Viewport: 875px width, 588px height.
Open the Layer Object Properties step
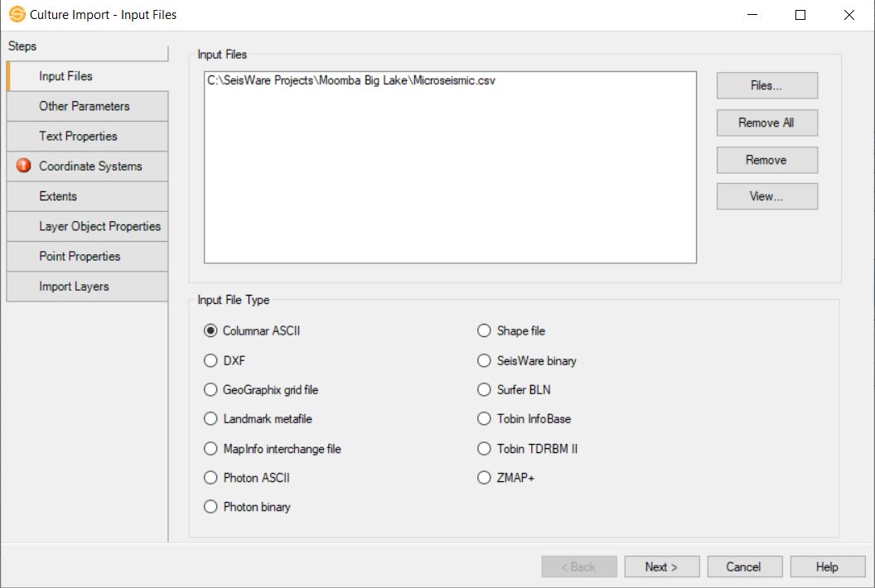[x=99, y=226]
